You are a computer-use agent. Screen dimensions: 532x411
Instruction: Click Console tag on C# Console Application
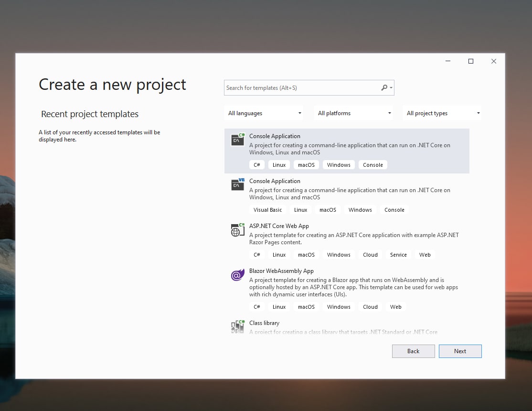tap(373, 165)
